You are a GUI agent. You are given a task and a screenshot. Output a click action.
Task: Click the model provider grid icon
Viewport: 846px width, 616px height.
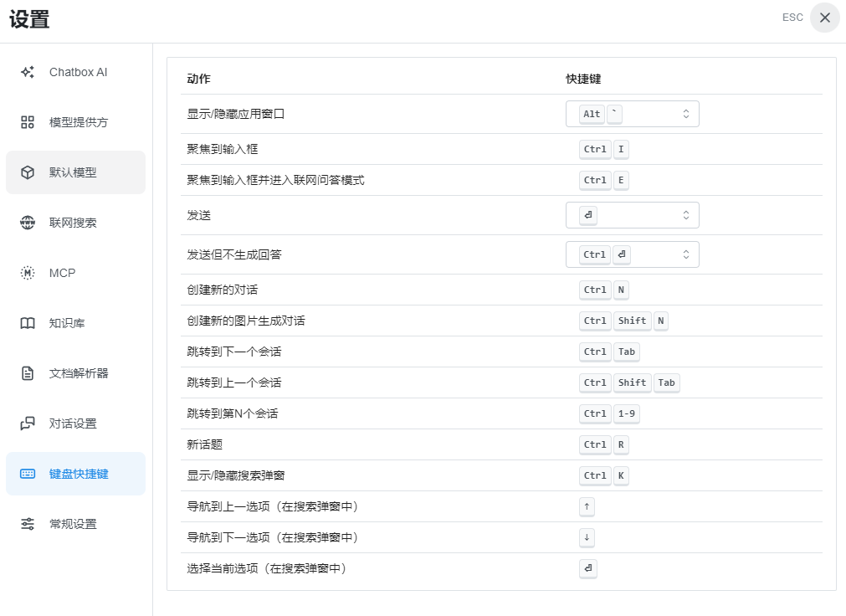tap(28, 122)
